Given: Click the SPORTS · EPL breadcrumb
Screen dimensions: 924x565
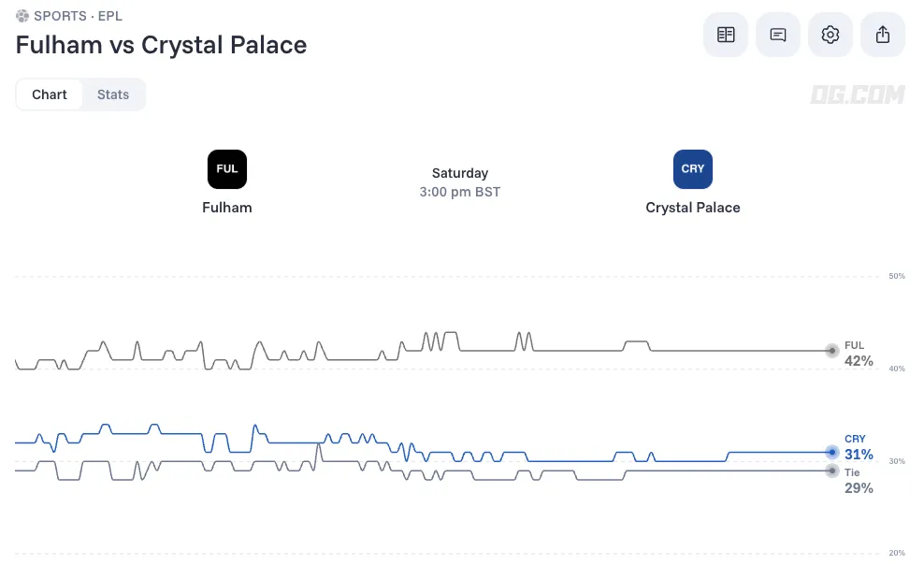Looking at the screenshot, I should pos(78,16).
